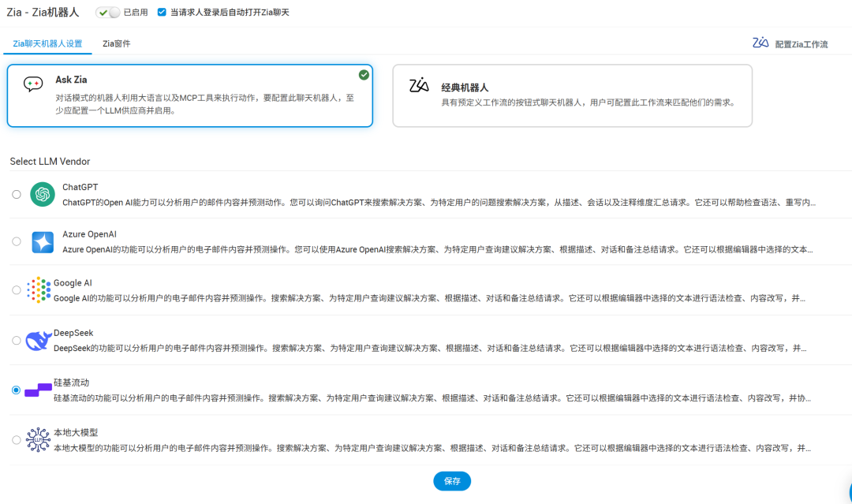
Task: Click the ChatGPT description text
Action: pos(439,202)
